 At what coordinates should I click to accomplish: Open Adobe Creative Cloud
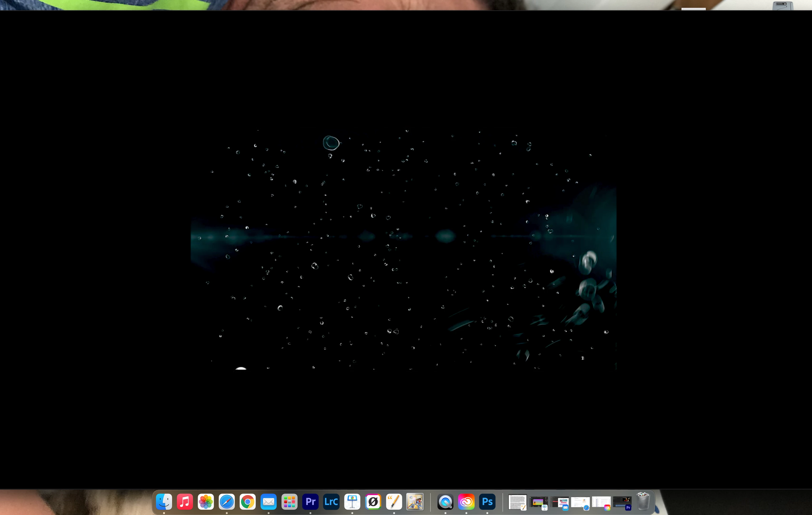[466, 502]
